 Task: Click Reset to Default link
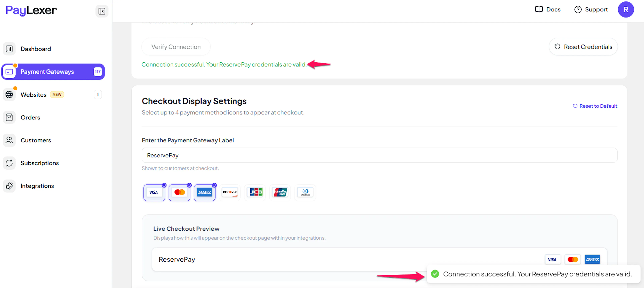click(595, 106)
